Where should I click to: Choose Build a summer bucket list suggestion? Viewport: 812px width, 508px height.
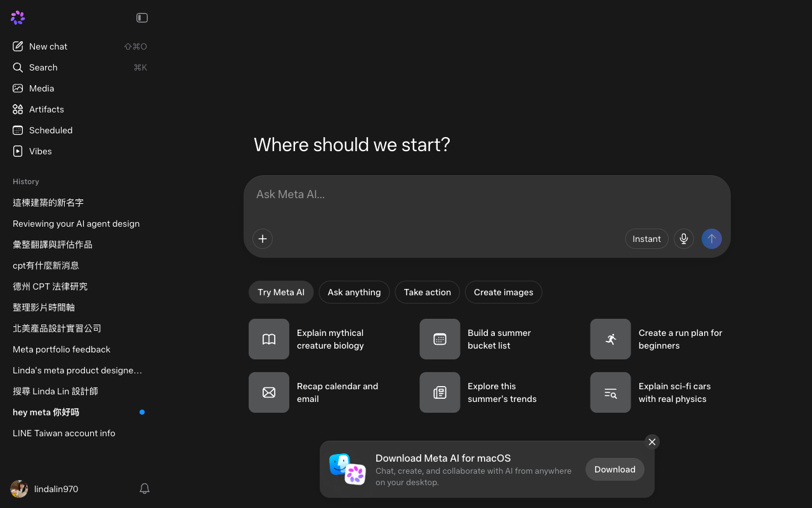499,339
